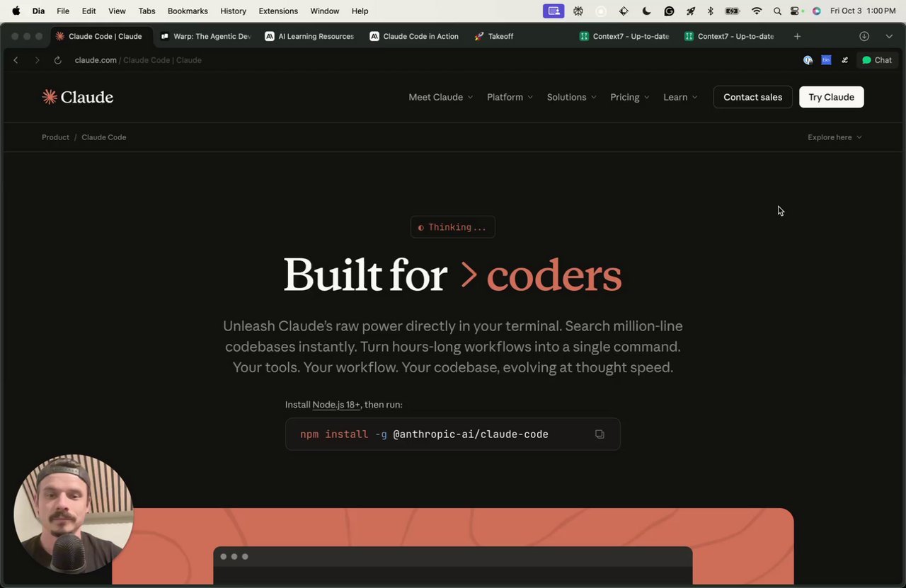The height and width of the screenshot is (588, 906).
Task: Click the Claude logo in the site header
Action: 78,97
